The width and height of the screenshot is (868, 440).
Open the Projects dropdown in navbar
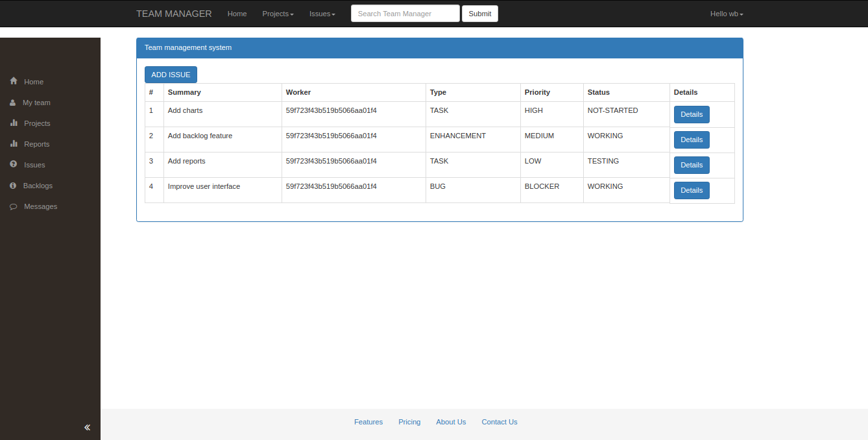coord(278,14)
